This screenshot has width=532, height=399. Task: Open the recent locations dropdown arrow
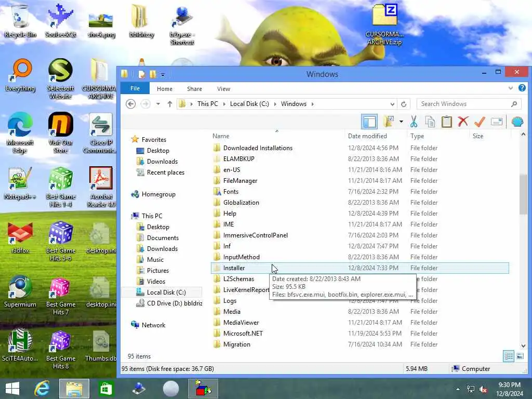click(158, 104)
